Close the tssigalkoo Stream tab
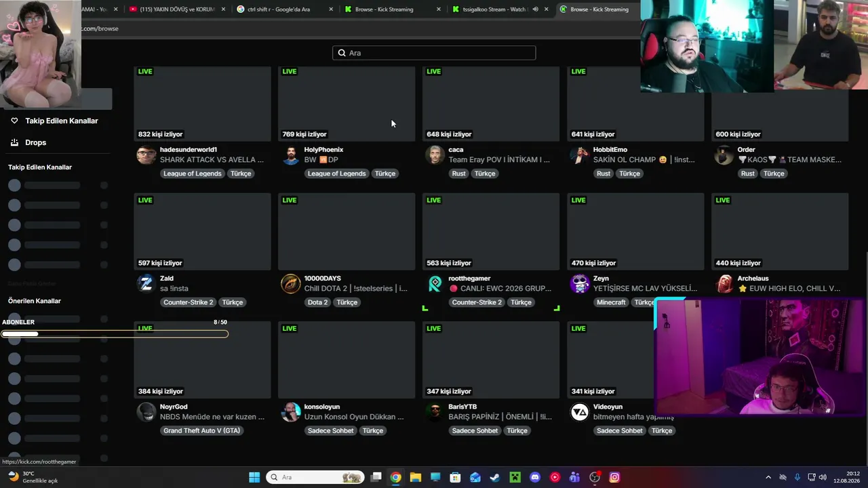 [x=547, y=9]
